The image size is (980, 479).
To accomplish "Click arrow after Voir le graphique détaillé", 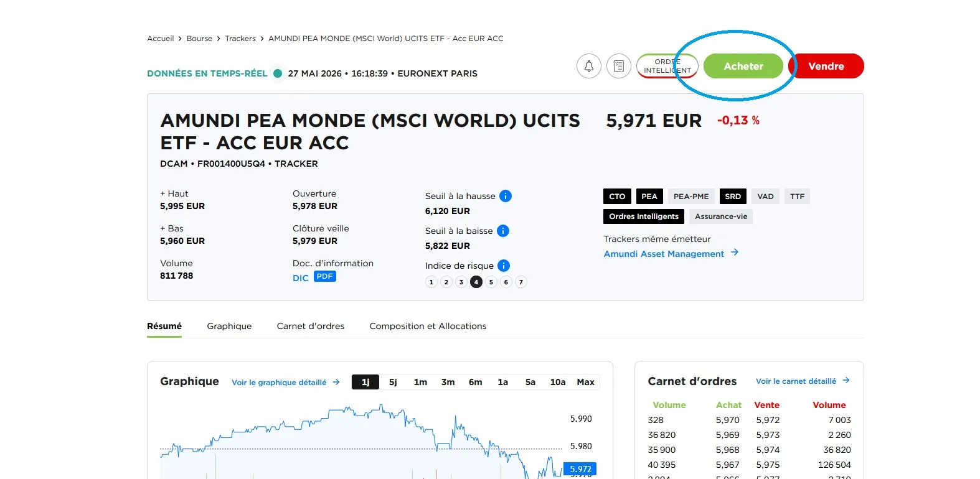I will pyautogui.click(x=336, y=382).
